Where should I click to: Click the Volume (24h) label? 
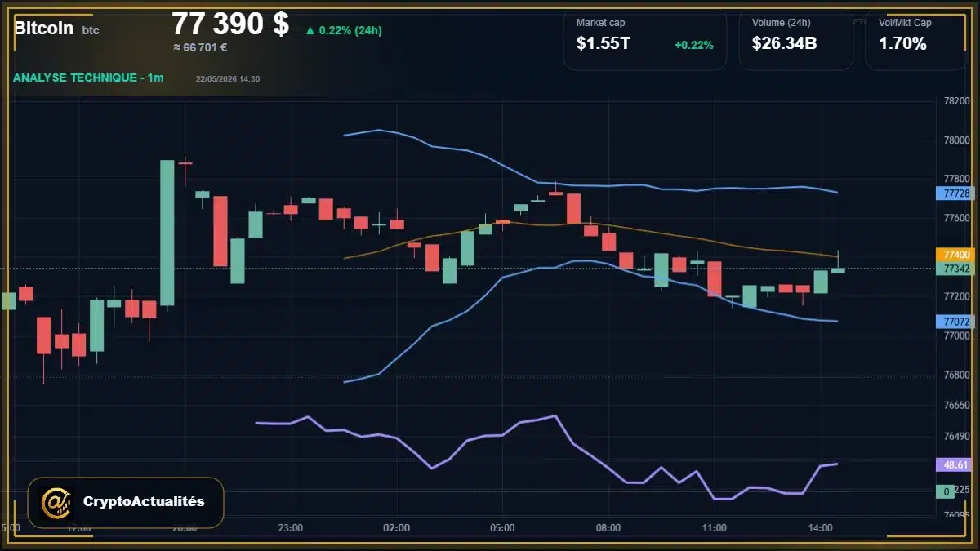(x=781, y=23)
